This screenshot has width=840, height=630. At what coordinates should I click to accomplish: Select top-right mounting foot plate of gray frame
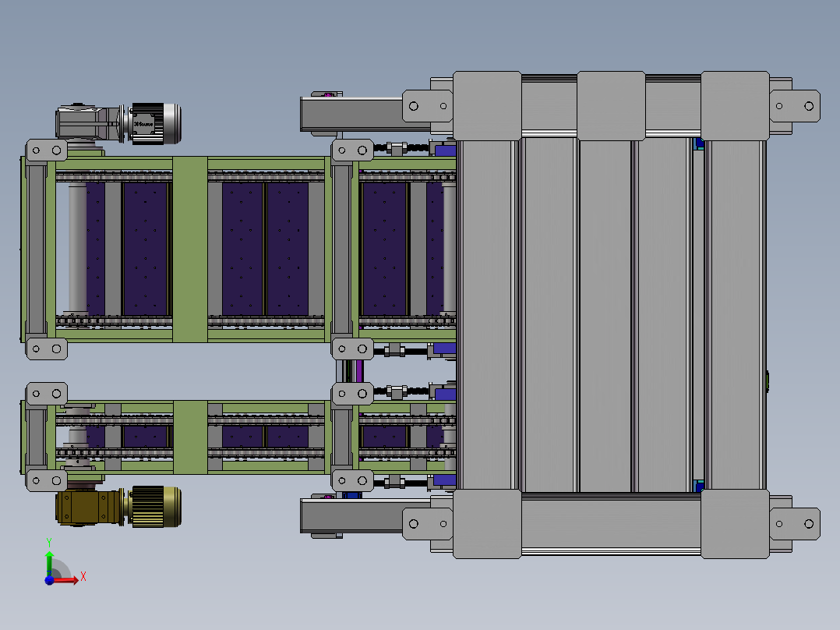795,106
